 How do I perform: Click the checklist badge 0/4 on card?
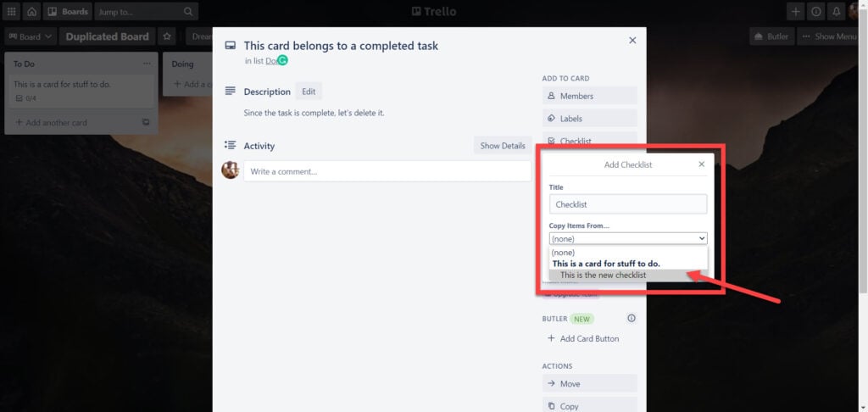pos(26,98)
